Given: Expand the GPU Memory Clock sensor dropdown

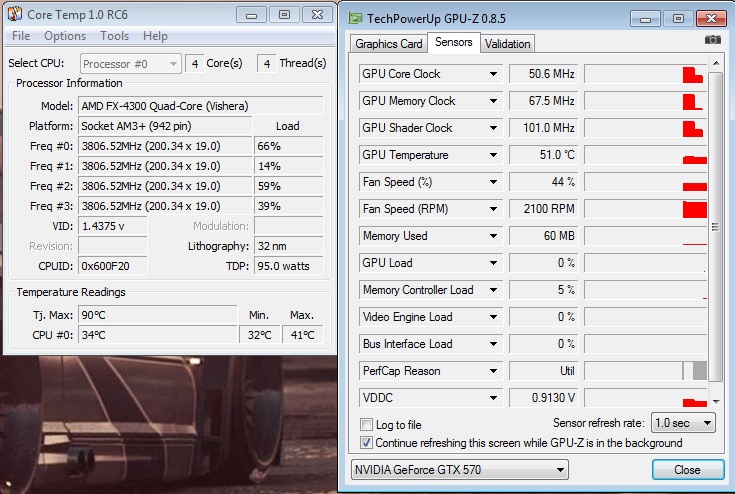Looking at the screenshot, I should point(493,101).
